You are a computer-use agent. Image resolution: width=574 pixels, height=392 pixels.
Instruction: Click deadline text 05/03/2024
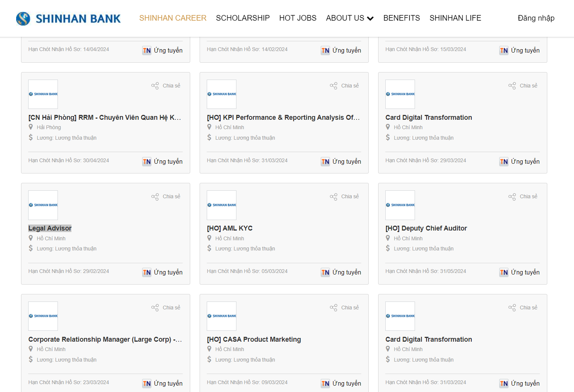tap(247, 271)
